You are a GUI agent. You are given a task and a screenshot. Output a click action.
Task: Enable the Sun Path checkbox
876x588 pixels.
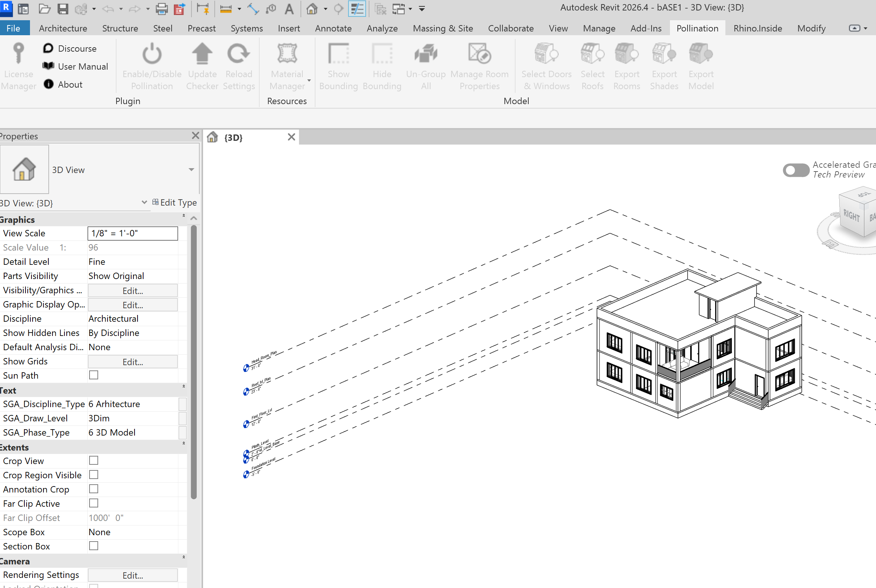click(94, 375)
